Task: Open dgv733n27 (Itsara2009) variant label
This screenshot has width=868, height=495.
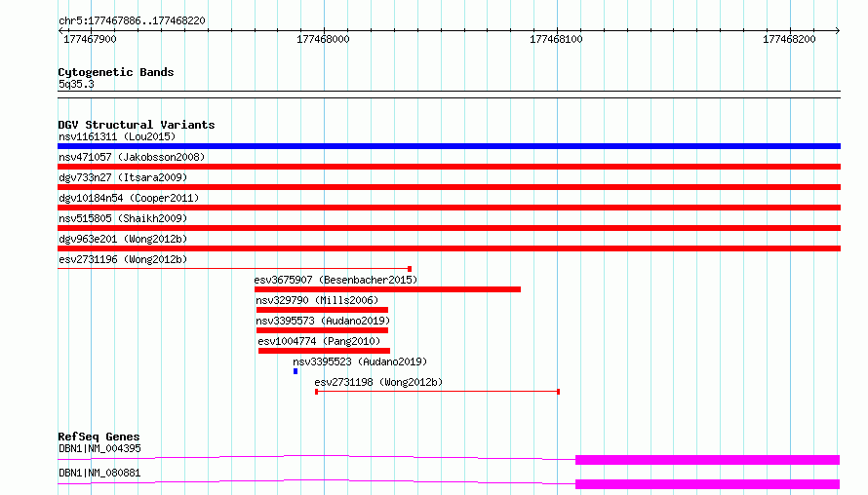Action: click(x=123, y=177)
